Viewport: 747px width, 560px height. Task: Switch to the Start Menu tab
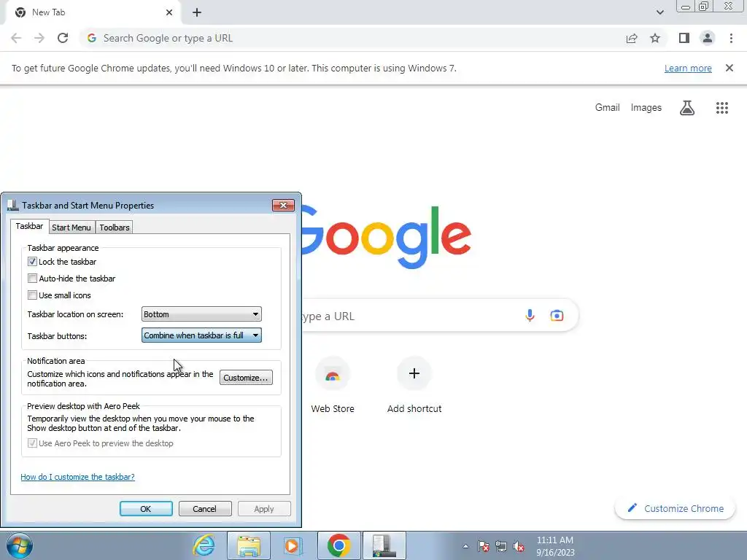[x=71, y=227]
